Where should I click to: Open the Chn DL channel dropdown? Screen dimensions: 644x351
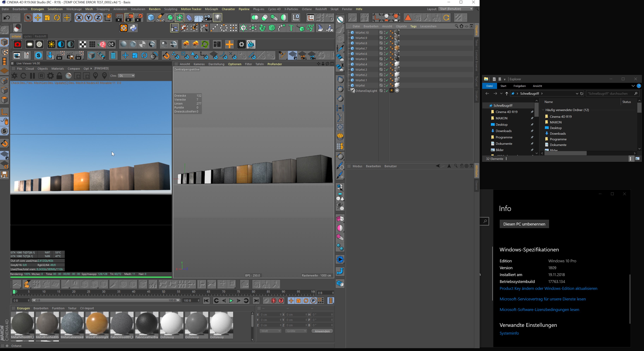127,76
